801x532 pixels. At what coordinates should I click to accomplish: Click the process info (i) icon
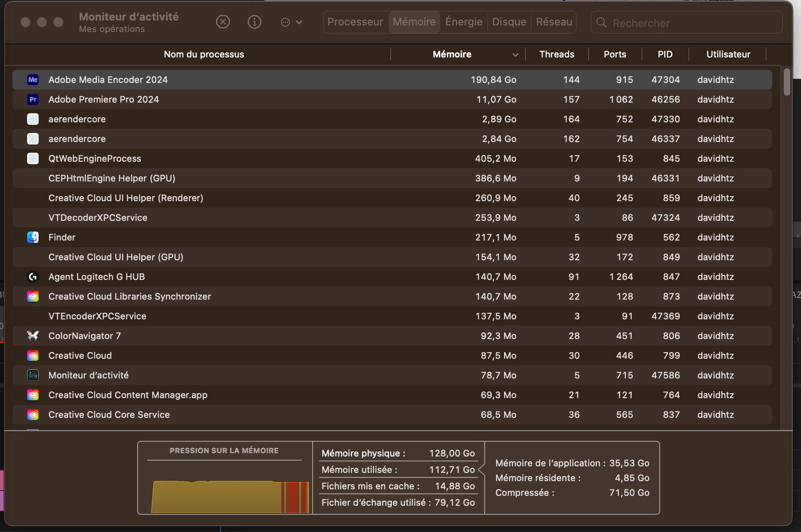click(x=254, y=22)
